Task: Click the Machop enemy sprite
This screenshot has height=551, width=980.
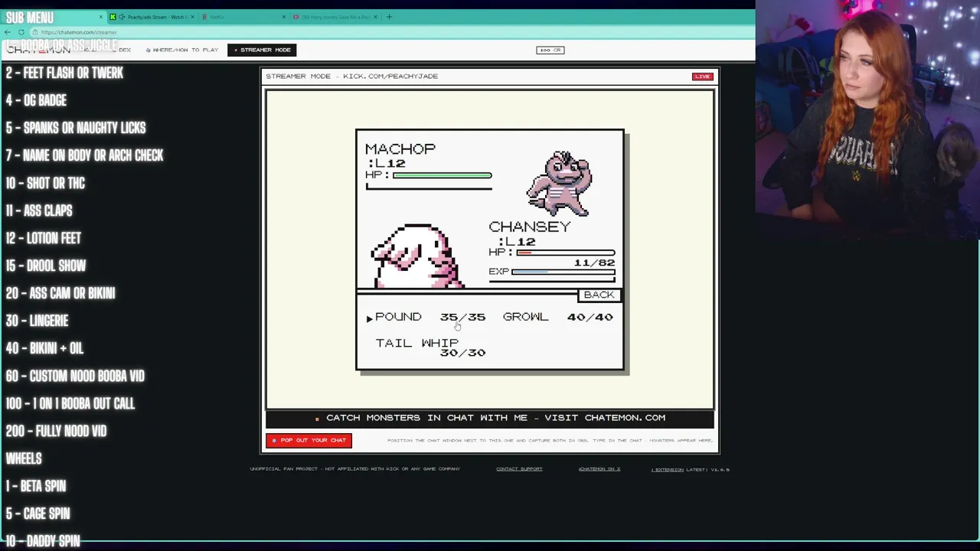Action: click(559, 184)
